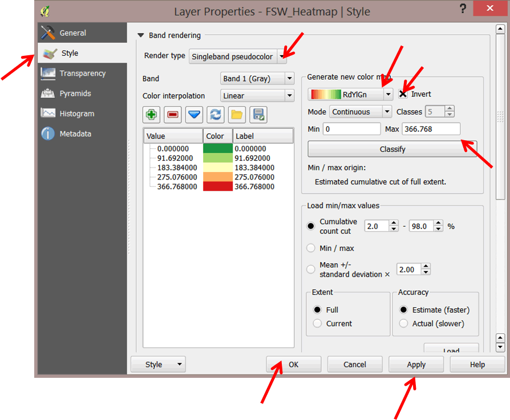
Task: Open the Transparency section
Action: tap(82, 74)
